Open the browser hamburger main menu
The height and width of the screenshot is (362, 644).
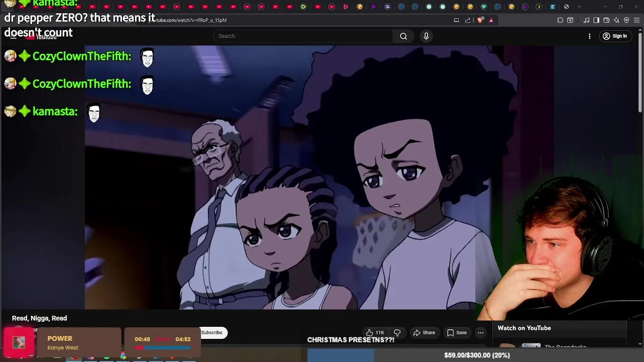[x=636, y=20]
